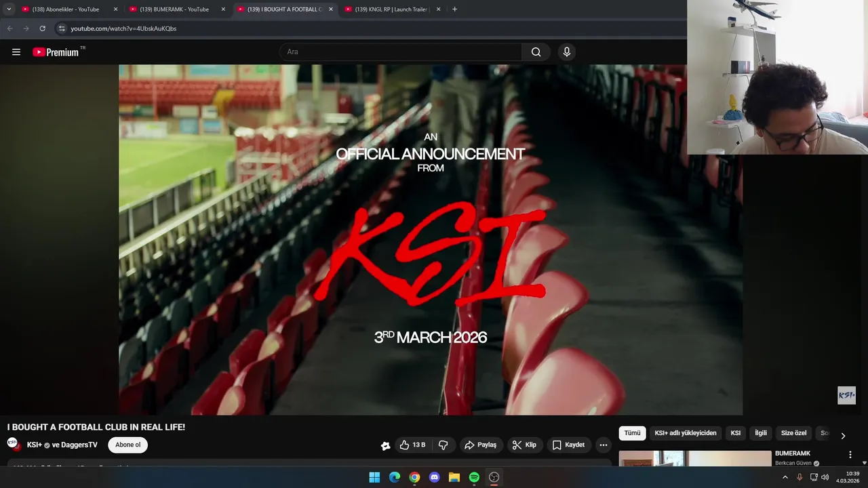Open the display network tray icon

(814, 477)
